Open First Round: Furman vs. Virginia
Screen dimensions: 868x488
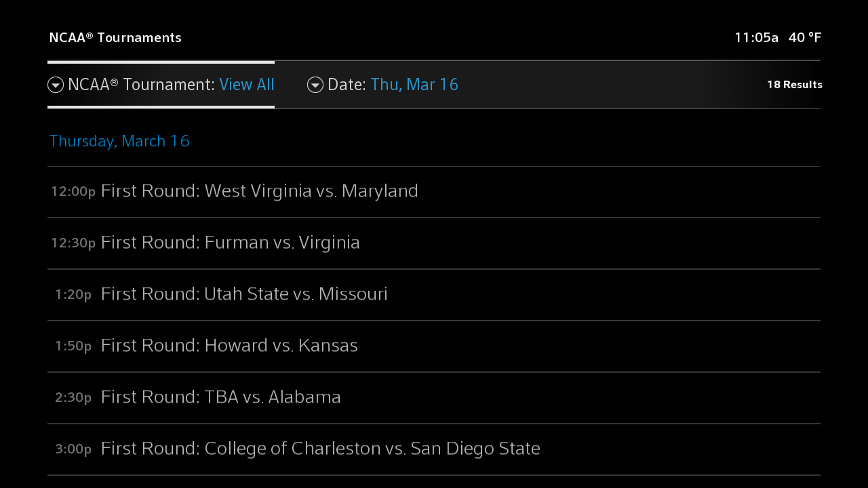pyautogui.click(x=231, y=243)
